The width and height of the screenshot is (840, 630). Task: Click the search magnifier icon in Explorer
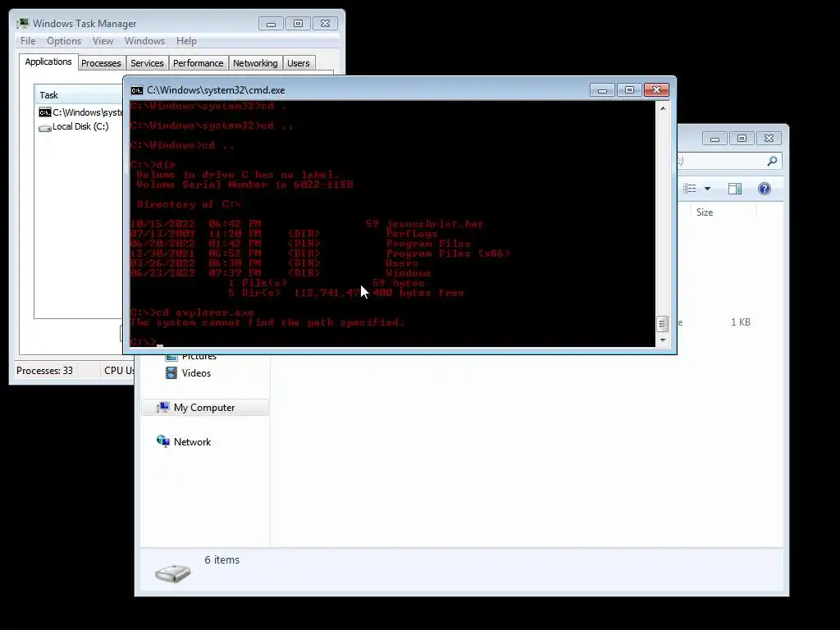coord(772,161)
